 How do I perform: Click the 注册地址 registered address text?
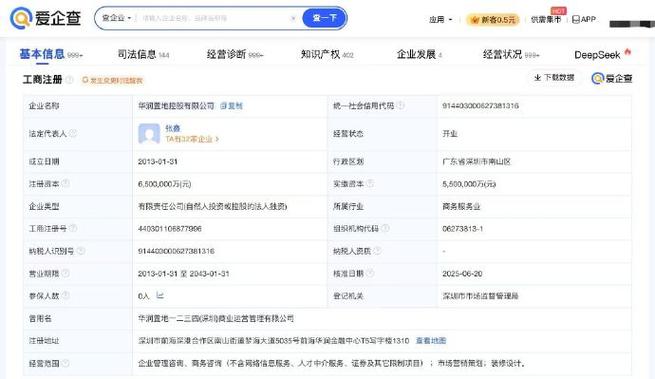pos(274,341)
